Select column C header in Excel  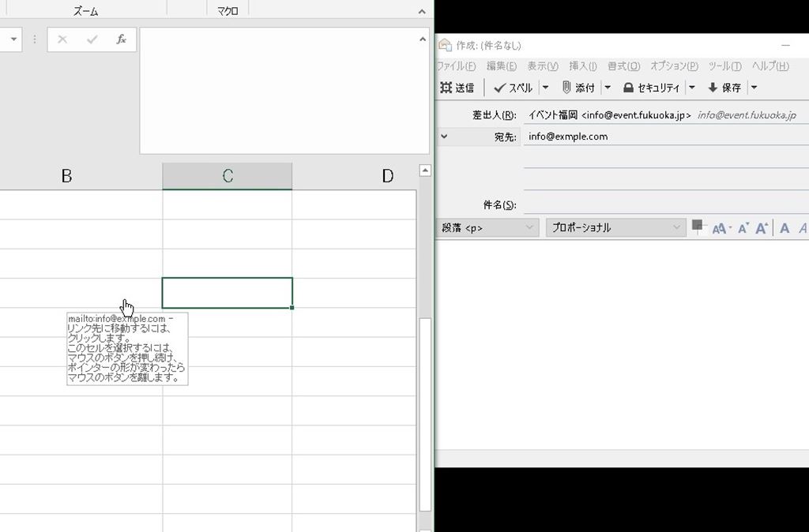[x=227, y=176]
